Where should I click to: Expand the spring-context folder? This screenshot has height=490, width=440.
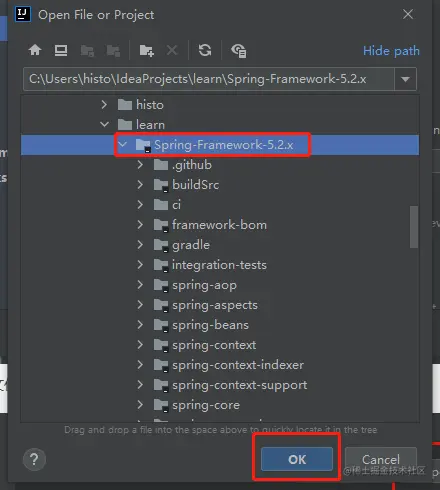[140, 345]
